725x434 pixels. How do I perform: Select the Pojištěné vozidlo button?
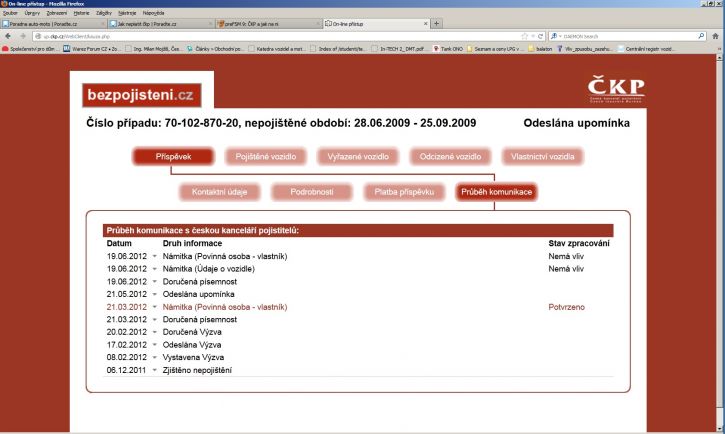click(265, 157)
